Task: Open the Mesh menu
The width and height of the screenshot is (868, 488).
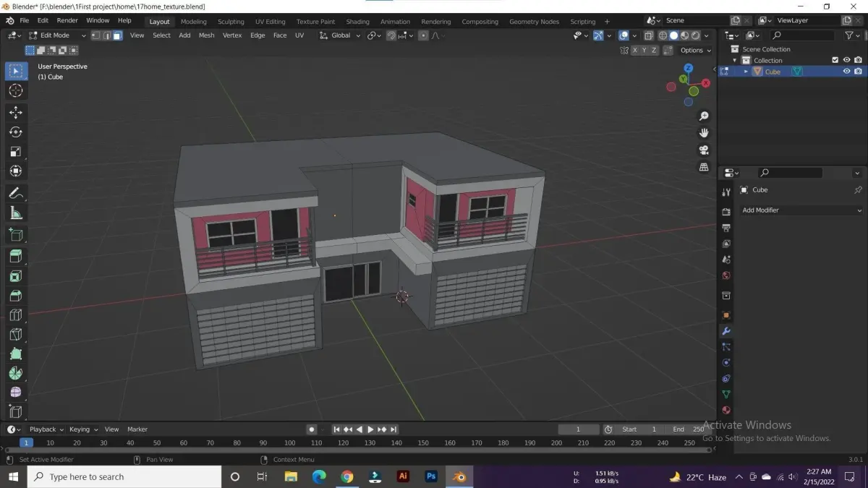Action: point(206,35)
